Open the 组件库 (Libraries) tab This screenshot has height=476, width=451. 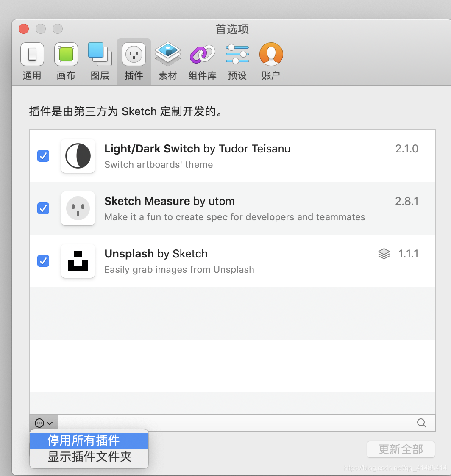[x=203, y=62]
